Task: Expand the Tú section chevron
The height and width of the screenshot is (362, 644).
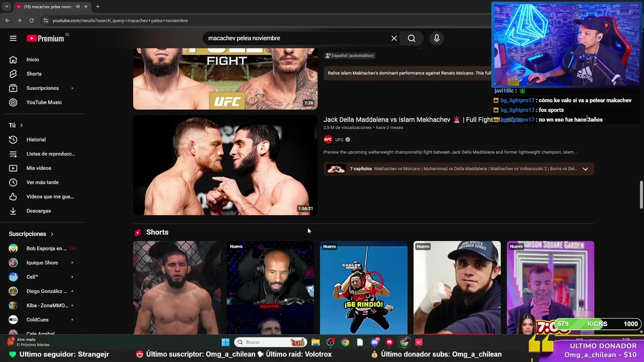Action: pyautogui.click(x=21, y=125)
